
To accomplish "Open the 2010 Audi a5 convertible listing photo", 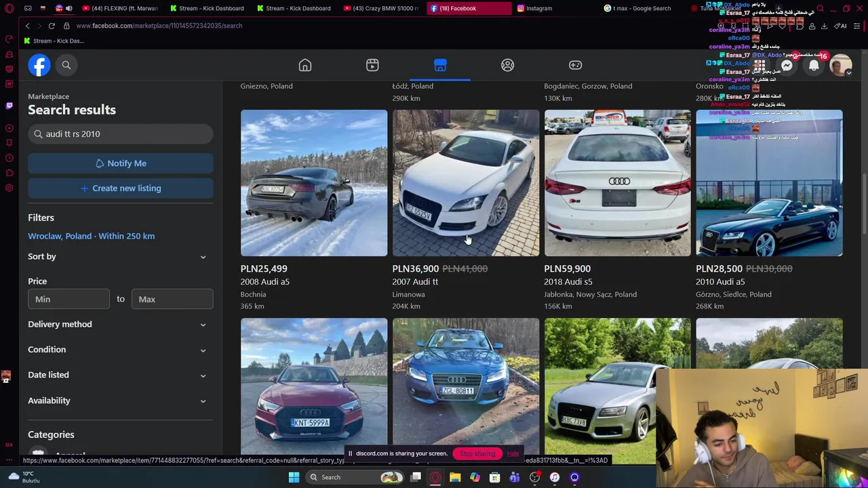I will coord(769,183).
